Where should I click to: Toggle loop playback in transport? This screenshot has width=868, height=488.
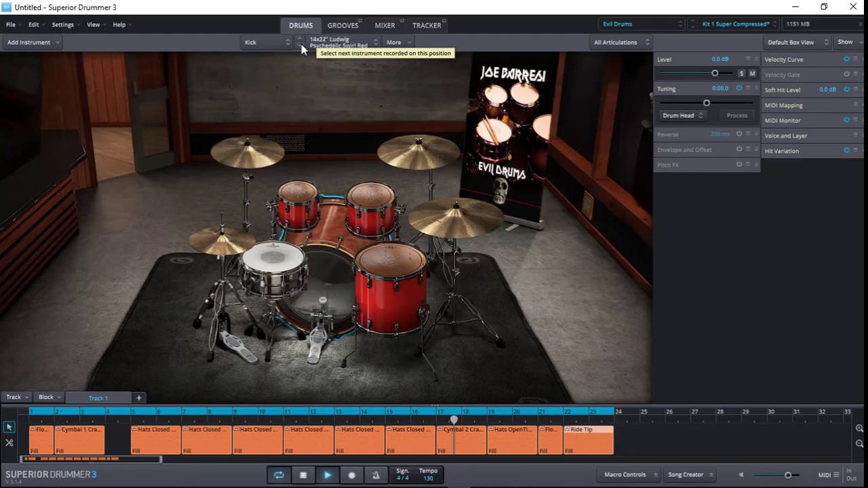click(x=279, y=475)
